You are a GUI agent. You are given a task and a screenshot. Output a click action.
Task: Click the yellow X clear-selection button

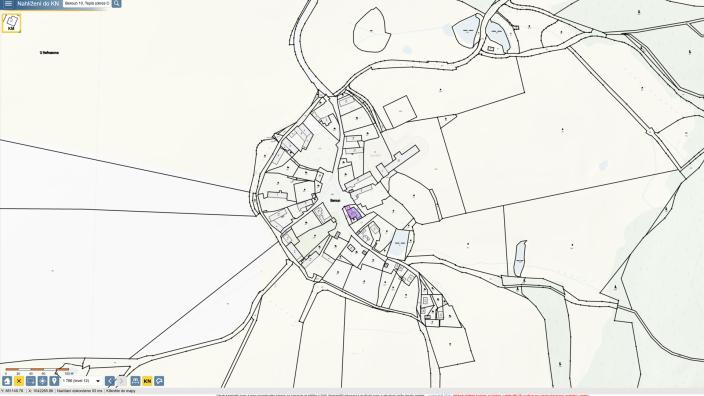(x=19, y=381)
